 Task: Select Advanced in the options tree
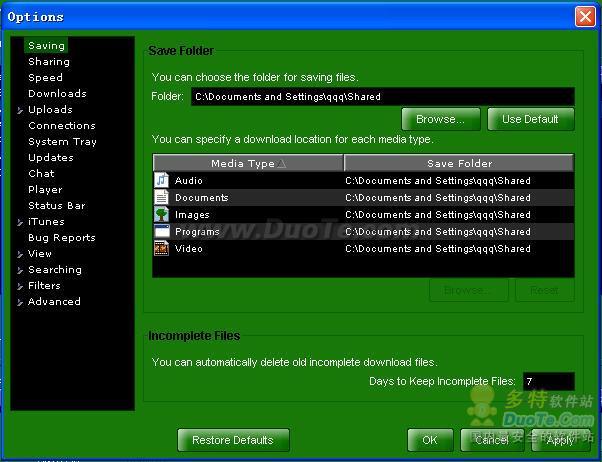[54, 301]
